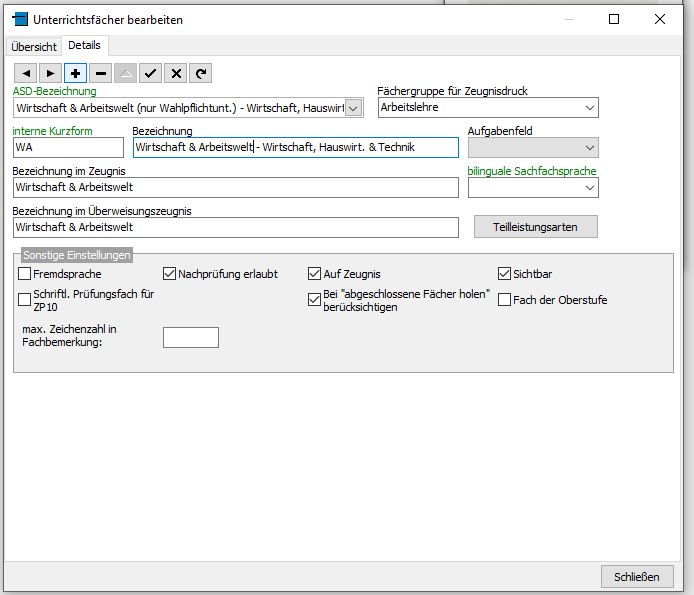Click the greyed-out triangle edit icon
Viewport: 694px width, 595px height.
125,73
